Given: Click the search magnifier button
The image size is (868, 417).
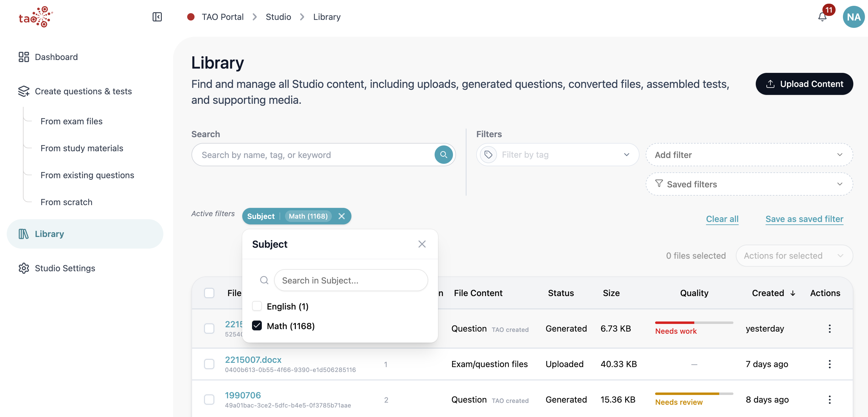Looking at the screenshot, I should (443, 155).
